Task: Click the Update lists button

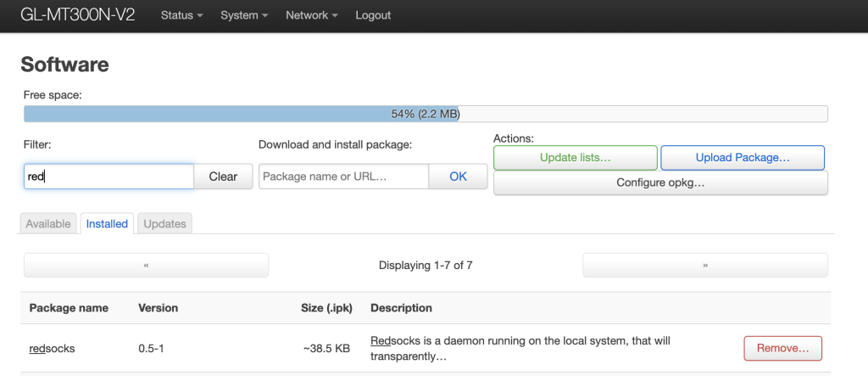Action: pos(575,158)
